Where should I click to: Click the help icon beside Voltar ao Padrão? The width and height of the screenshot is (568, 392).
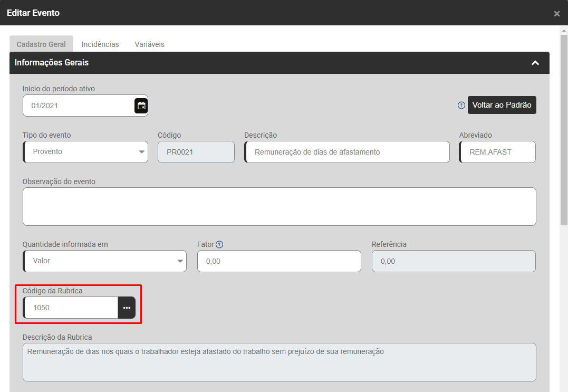point(461,105)
